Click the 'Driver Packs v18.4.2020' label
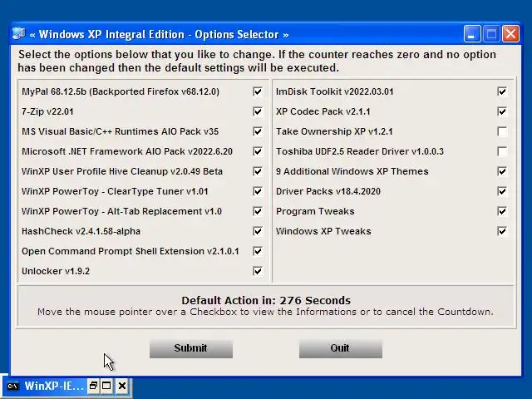Screen dimensions: 532x399 [x=328, y=191]
